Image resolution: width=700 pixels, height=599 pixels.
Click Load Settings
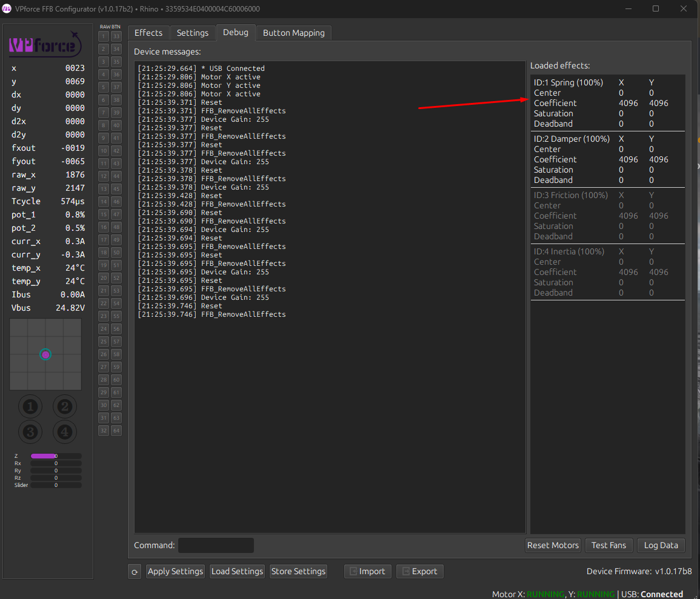[x=237, y=571]
